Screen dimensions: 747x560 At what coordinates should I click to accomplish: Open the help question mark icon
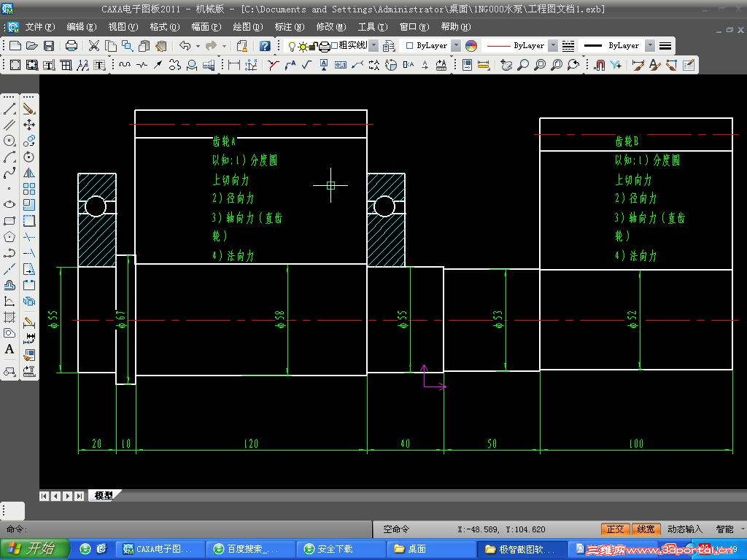pos(265,46)
